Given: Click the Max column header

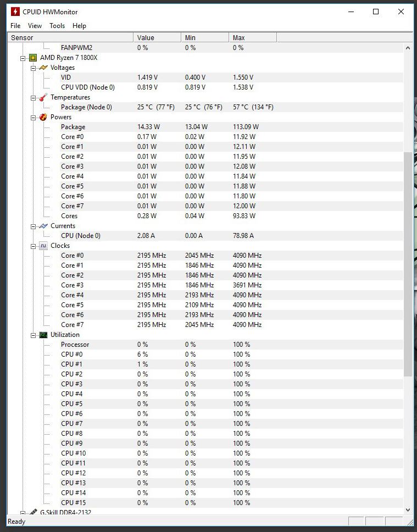Looking at the screenshot, I should pos(253,37).
